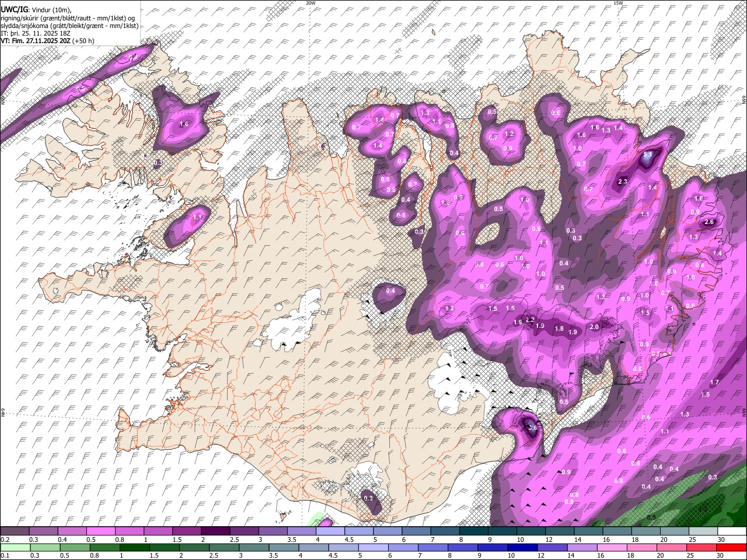Click the light pink 16 swatch, green legend
This screenshot has width=747, height=560.
[612, 547]
